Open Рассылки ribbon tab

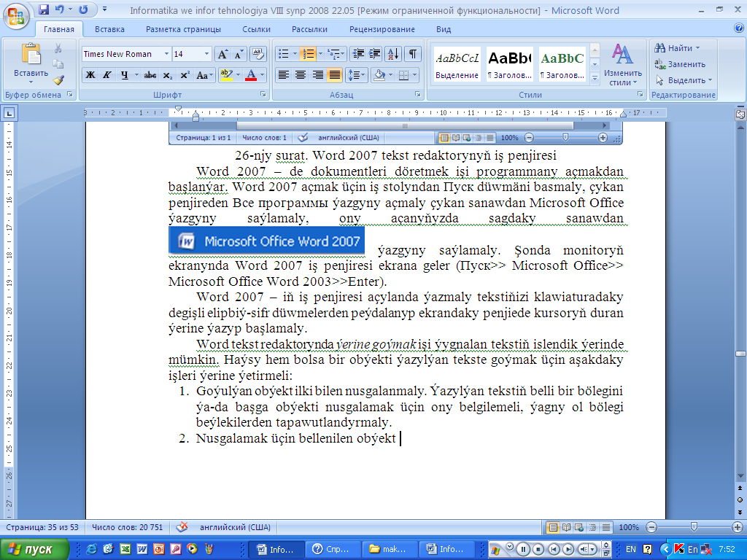pyautogui.click(x=309, y=29)
